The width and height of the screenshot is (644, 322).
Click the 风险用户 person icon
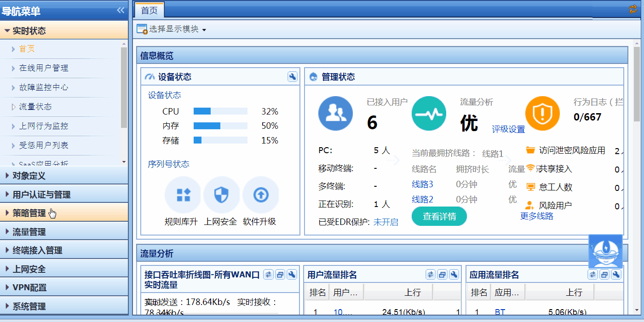click(x=530, y=205)
